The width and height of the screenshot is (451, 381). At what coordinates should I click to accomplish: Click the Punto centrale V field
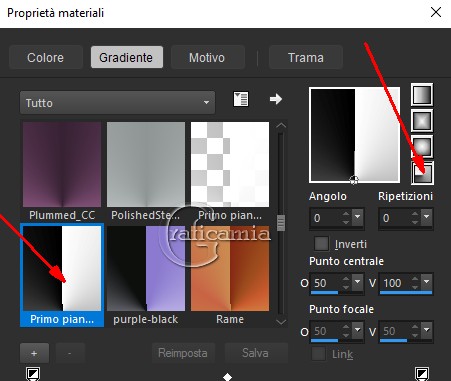(x=395, y=283)
